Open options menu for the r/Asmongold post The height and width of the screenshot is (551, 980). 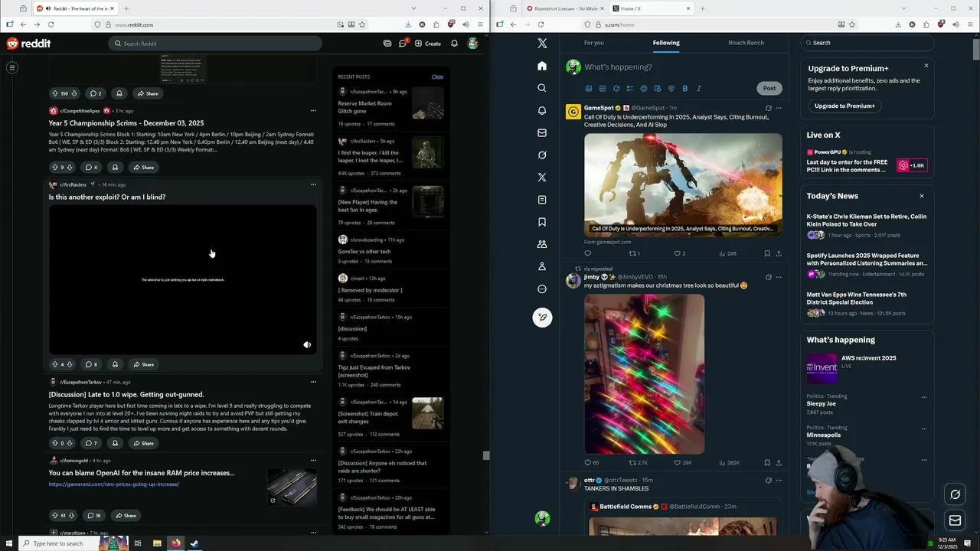313,461
